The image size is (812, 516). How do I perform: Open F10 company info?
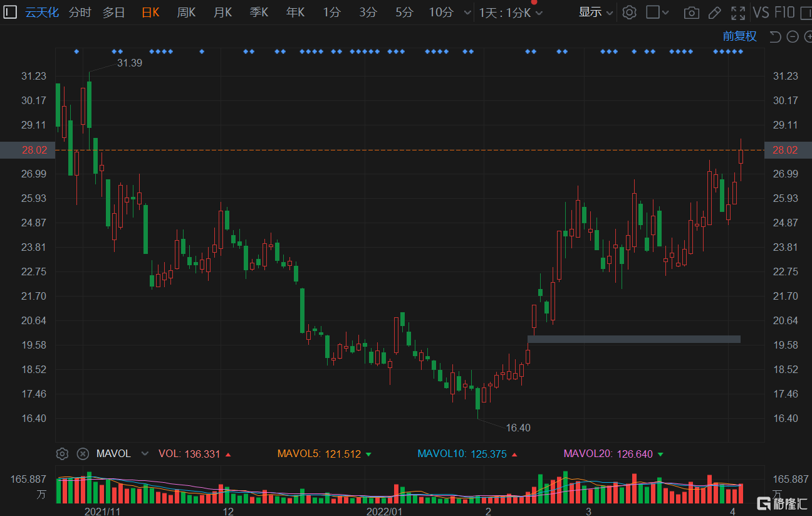pyautogui.click(x=784, y=13)
